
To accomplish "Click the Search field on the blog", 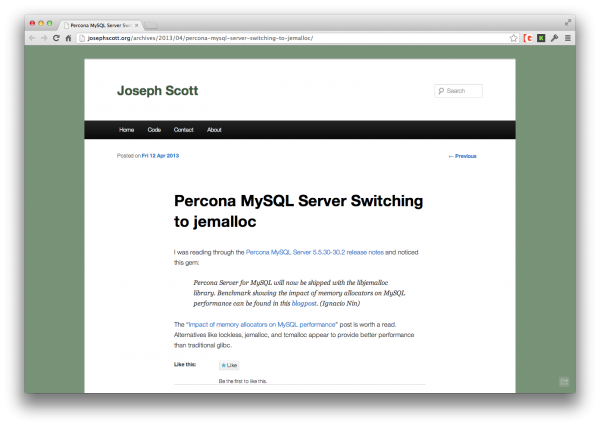I will click(458, 91).
